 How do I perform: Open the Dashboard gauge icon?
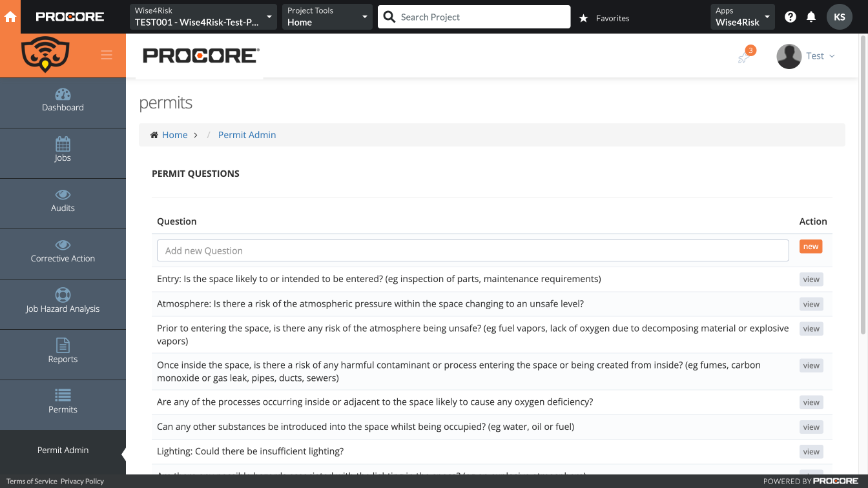[x=63, y=95]
